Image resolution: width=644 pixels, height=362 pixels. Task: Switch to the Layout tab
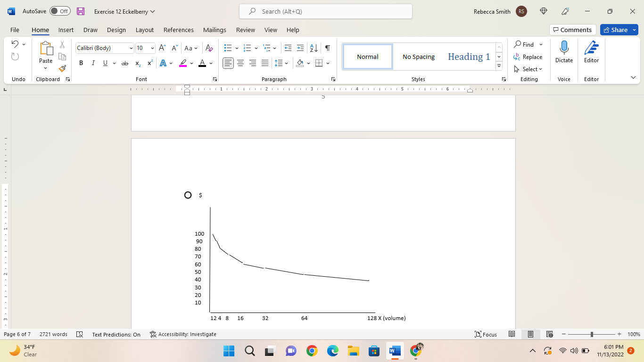coord(145,30)
